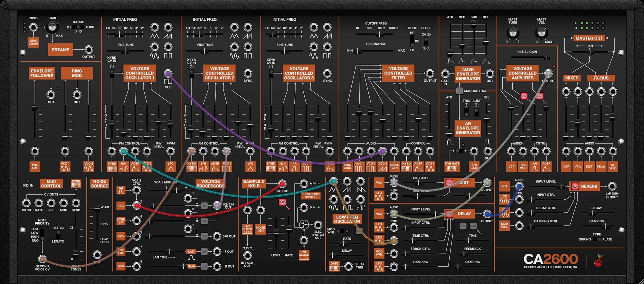This screenshot has width=644, height=284.
Task: Click the Reverb L+R Sum Output jack
Action: [x=612, y=186]
